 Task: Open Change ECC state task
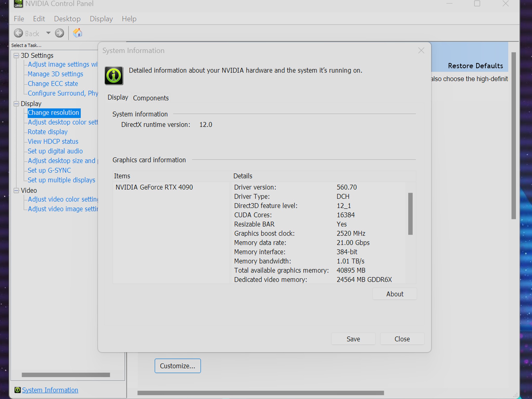point(53,84)
